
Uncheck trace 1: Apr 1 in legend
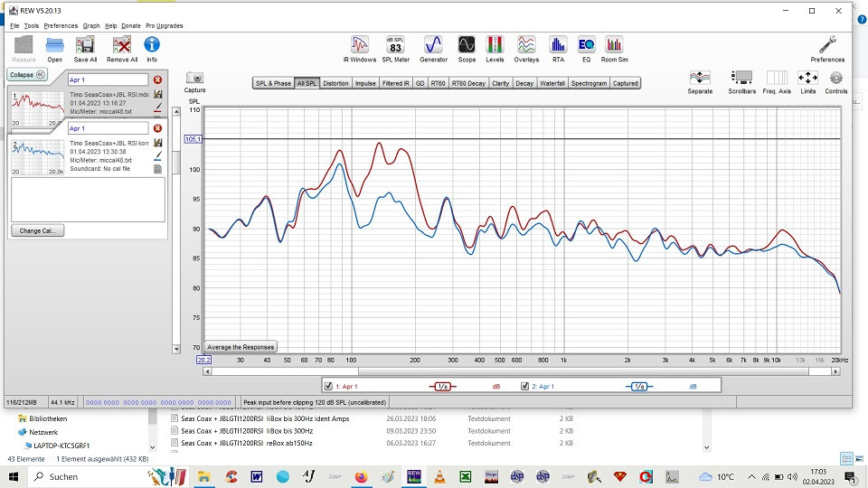(328, 386)
